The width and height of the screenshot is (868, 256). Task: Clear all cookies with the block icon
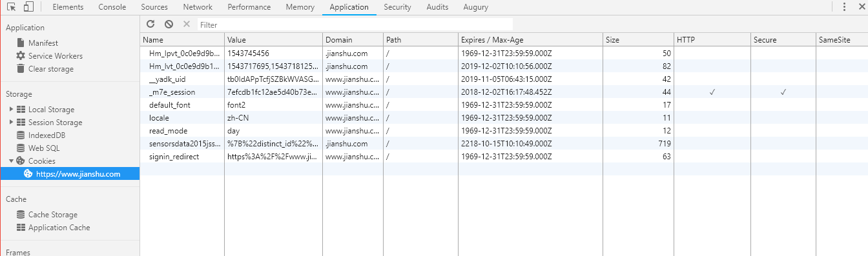(x=169, y=24)
